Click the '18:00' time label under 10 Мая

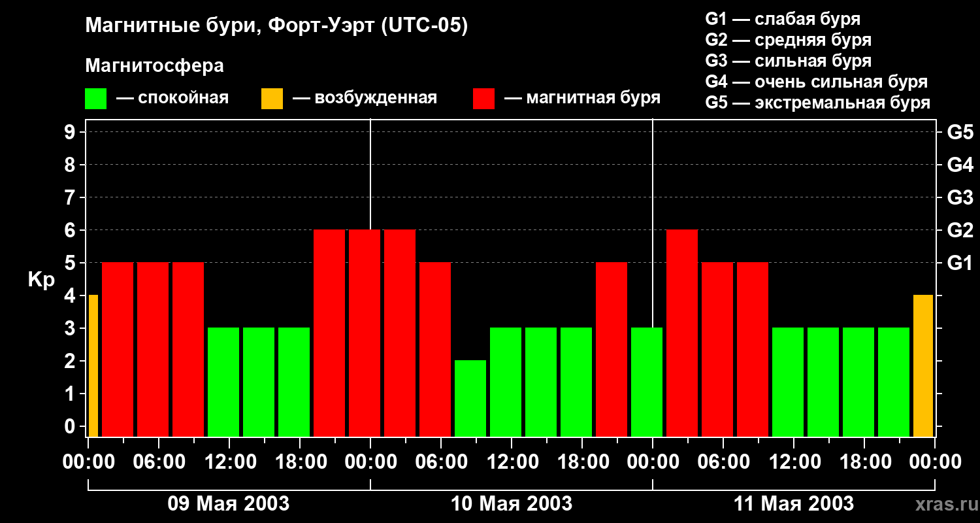582,462
